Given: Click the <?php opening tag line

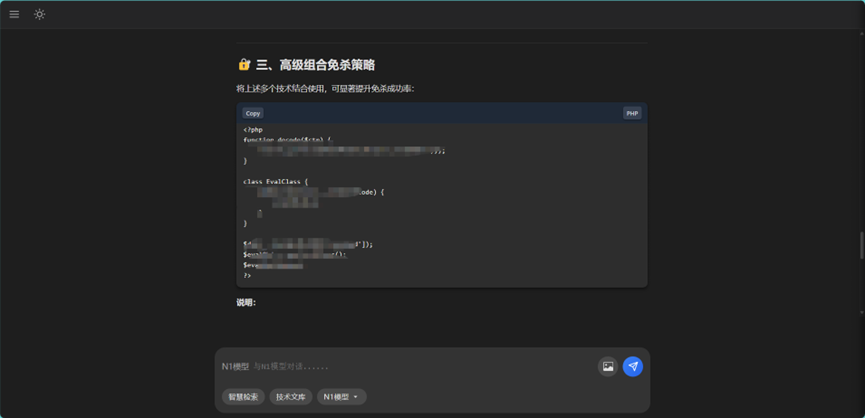Looking at the screenshot, I should 253,130.
